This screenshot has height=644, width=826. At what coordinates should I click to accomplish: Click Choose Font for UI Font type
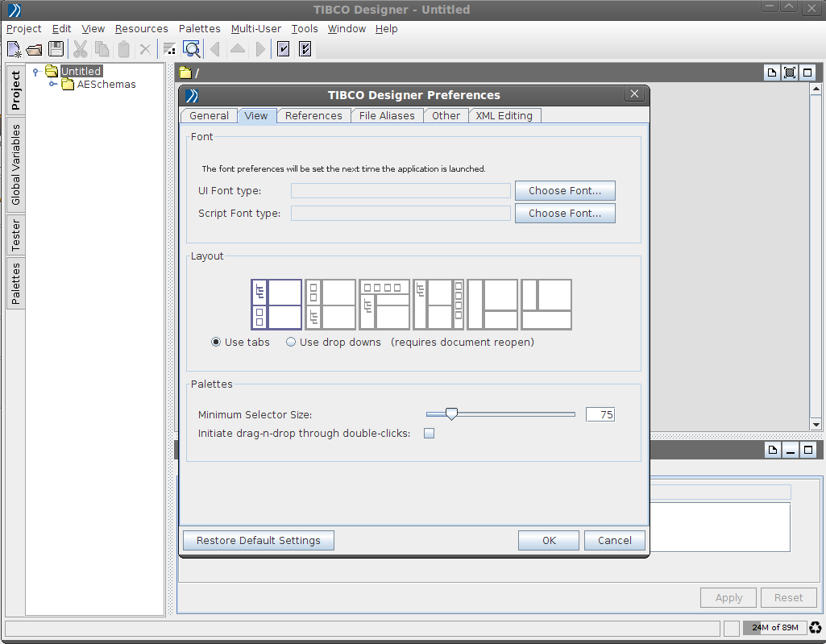(x=565, y=191)
